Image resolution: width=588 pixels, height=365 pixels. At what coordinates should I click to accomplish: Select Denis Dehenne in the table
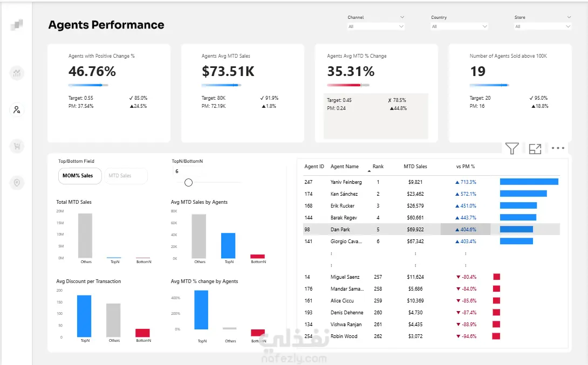point(347,313)
